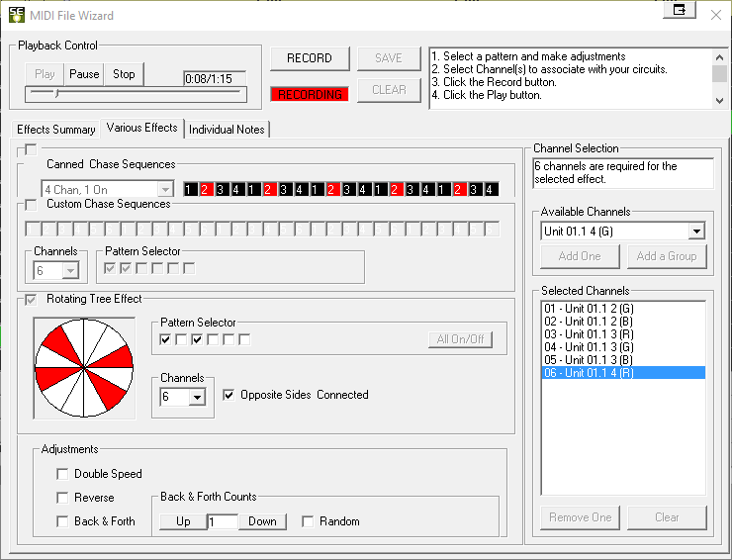
Task: Toggle sixth rotating tree pattern checkbox
Action: [244, 339]
